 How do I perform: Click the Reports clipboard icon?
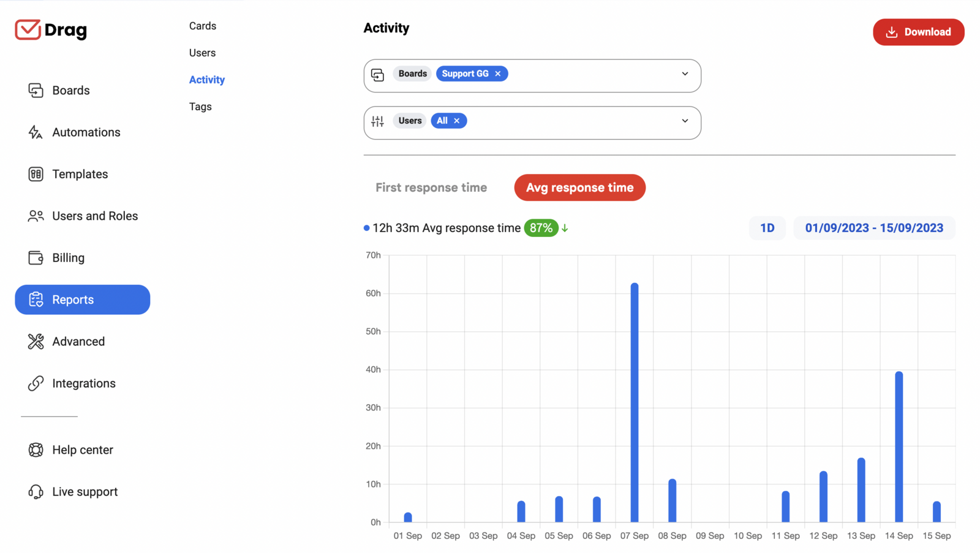click(x=36, y=299)
